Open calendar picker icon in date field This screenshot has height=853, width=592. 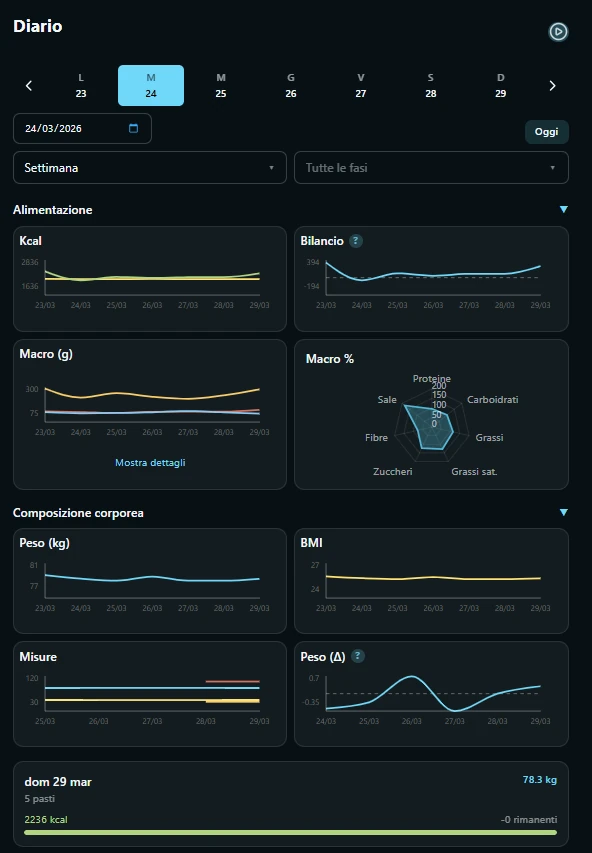coord(133,128)
